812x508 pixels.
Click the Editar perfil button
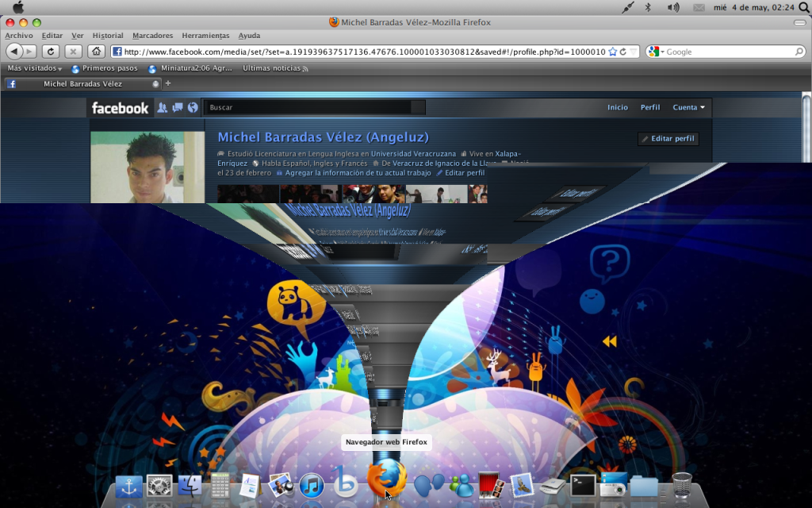(x=668, y=138)
